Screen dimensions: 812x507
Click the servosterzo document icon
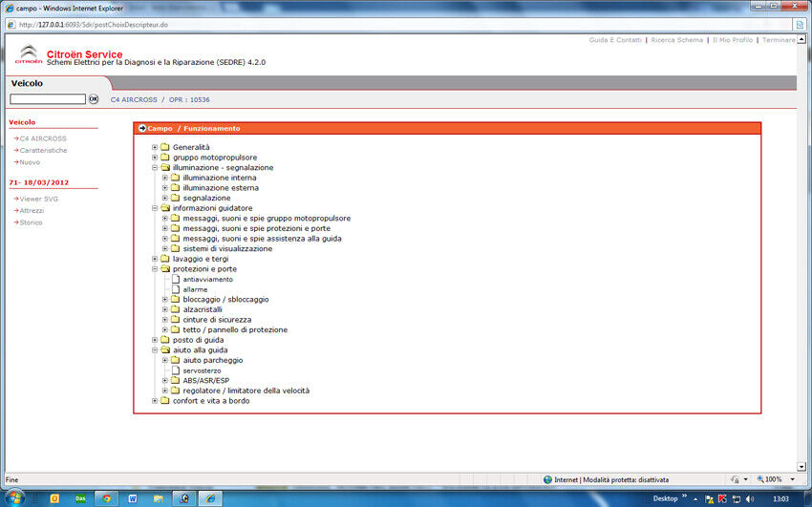[x=175, y=370]
